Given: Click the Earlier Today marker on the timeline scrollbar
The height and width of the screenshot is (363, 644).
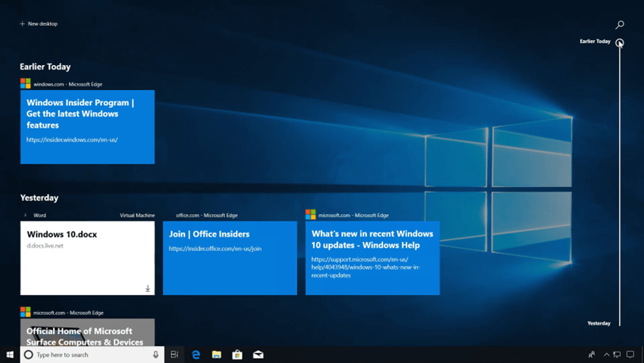Looking at the screenshot, I should [x=619, y=42].
